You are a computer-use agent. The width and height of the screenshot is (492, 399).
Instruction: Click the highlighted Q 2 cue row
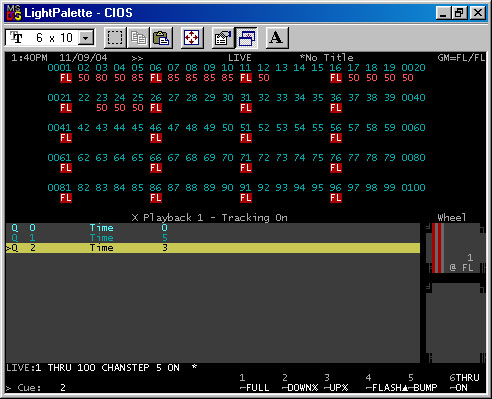213,248
